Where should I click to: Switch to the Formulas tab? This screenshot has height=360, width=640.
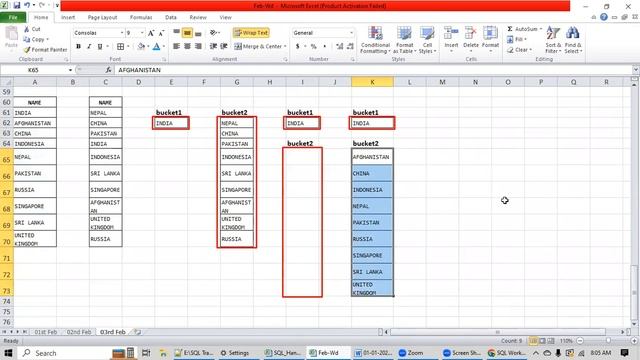coord(141,18)
